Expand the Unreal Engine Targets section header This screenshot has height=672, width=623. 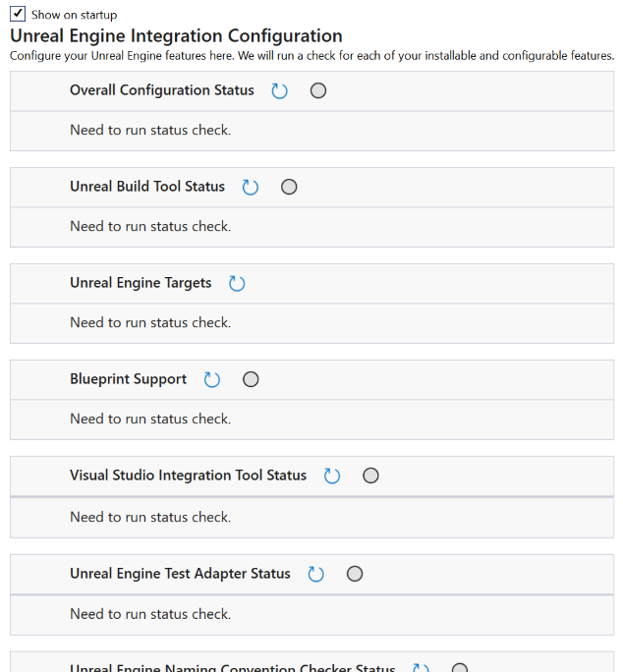[x=311, y=283]
